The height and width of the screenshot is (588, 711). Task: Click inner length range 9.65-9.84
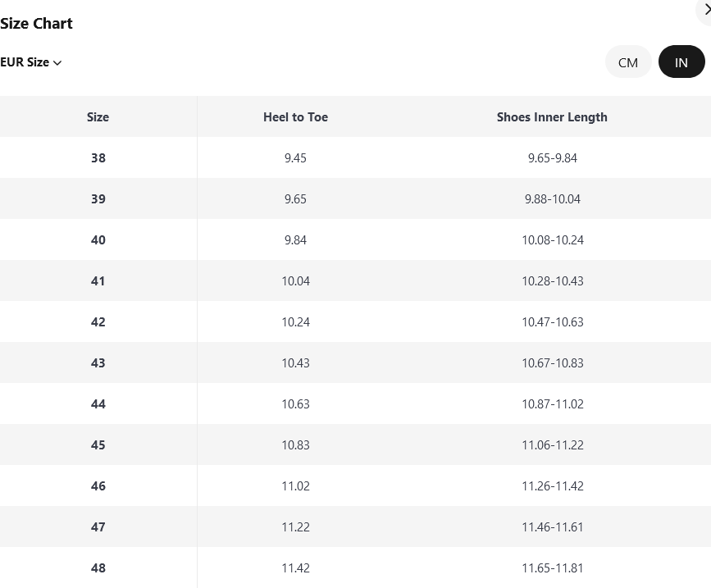tap(552, 158)
